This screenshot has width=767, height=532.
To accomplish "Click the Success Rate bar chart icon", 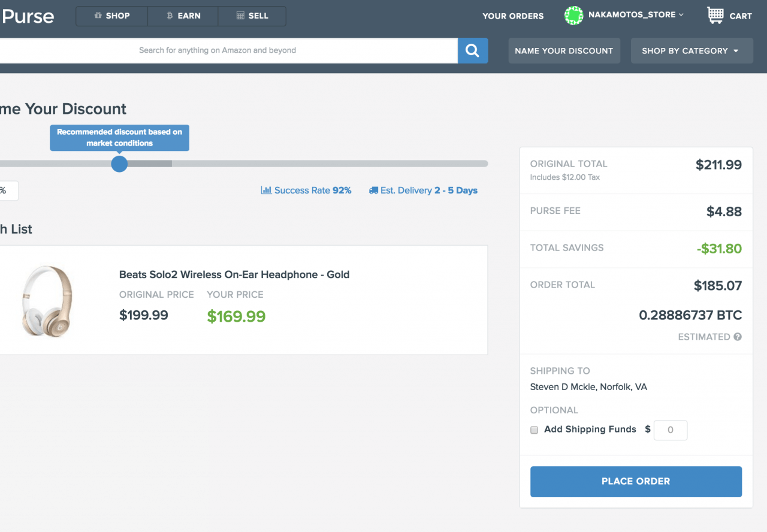I will (x=266, y=191).
